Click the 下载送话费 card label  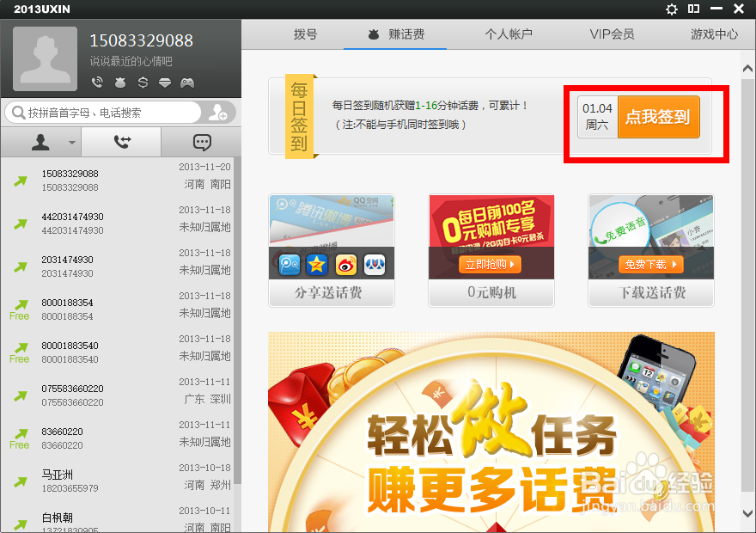coord(652,292)
